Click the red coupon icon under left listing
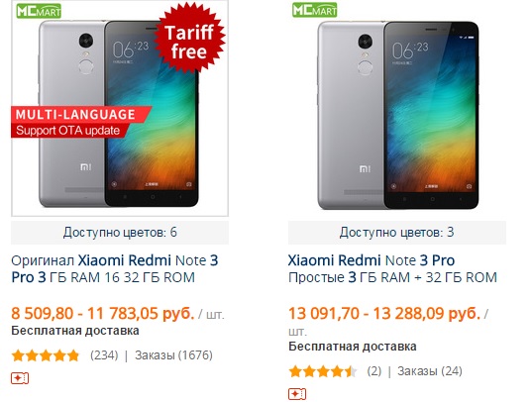 coord(20,378)
